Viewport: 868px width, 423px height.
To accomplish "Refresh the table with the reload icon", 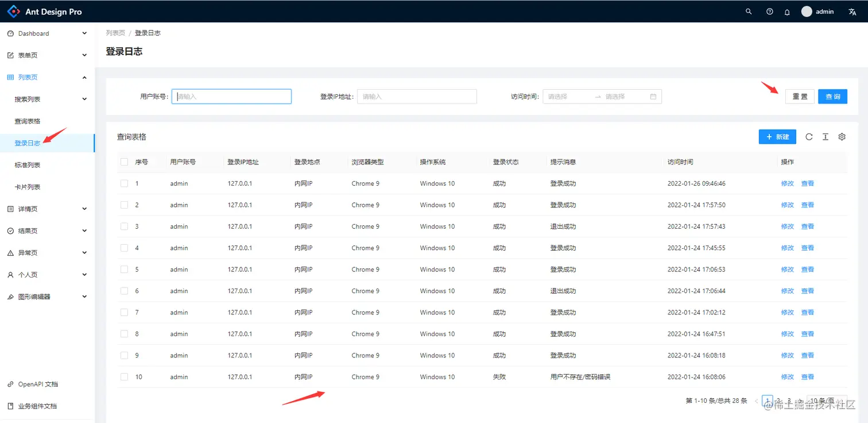I will (809, 137).
